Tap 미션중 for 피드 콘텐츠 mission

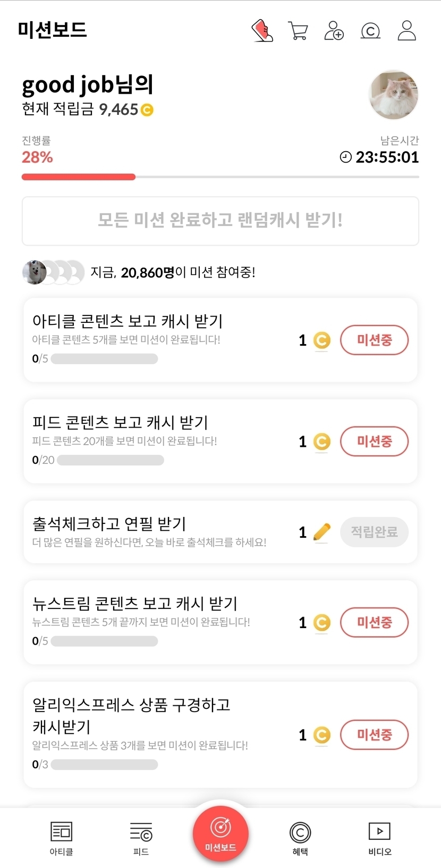(374, 441)
